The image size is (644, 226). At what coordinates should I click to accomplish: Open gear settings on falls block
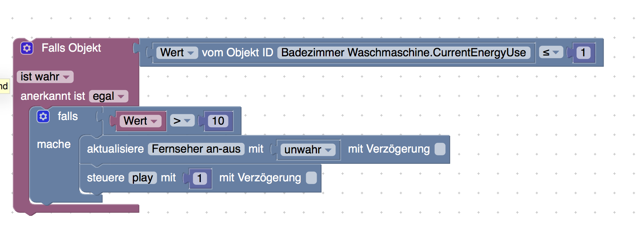click(x=43, y=116)
